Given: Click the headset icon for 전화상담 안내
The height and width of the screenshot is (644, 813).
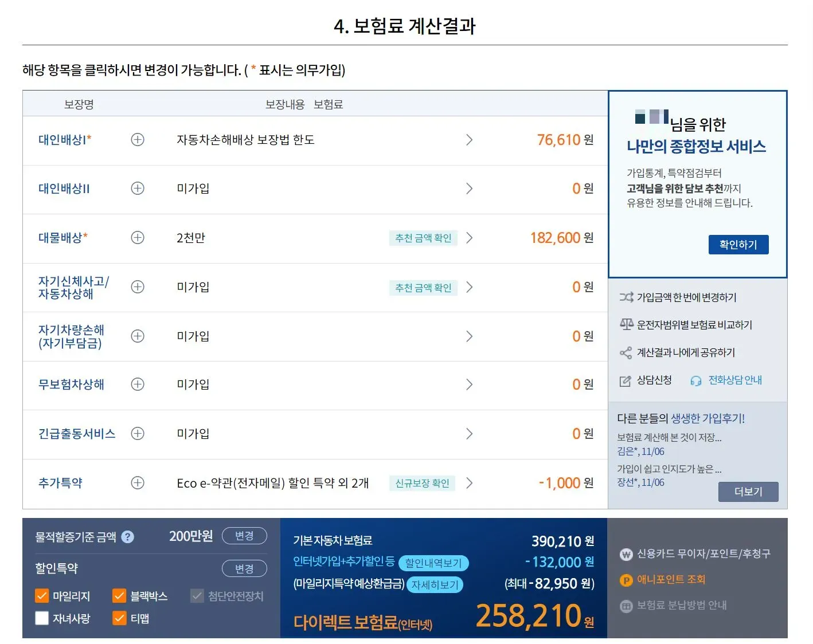Looking at the screenshot, I should point(696,380).
